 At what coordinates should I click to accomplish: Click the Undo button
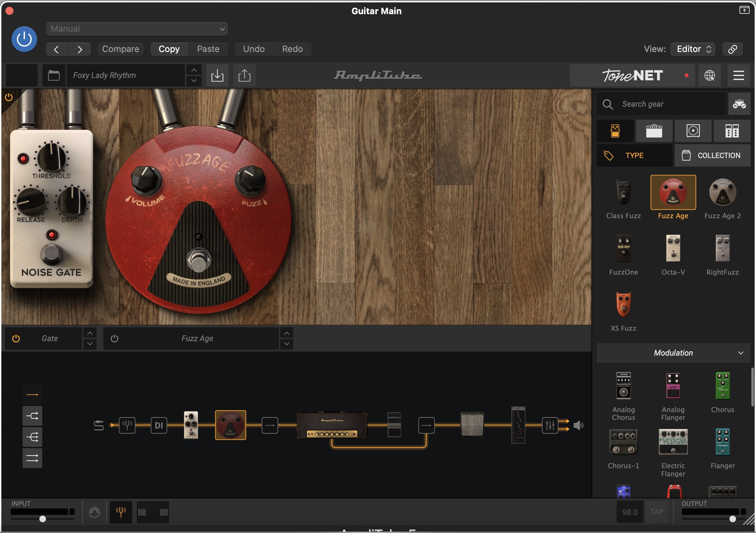pyautogui.click(x=254, y=49)
